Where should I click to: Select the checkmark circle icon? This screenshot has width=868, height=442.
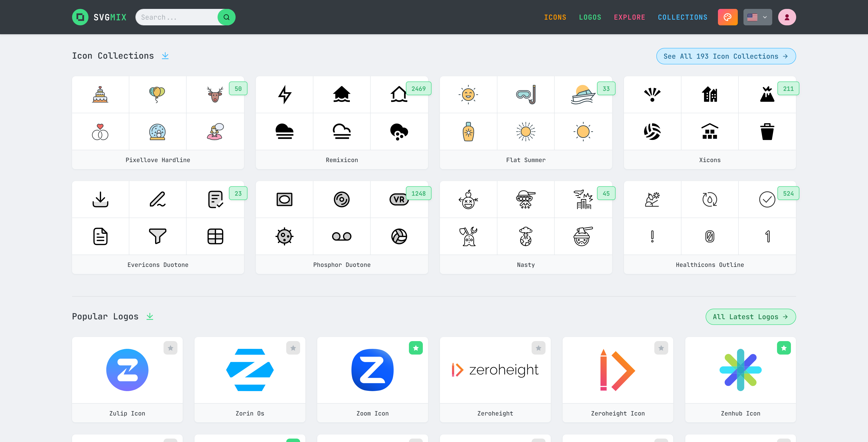click(767, 199)
